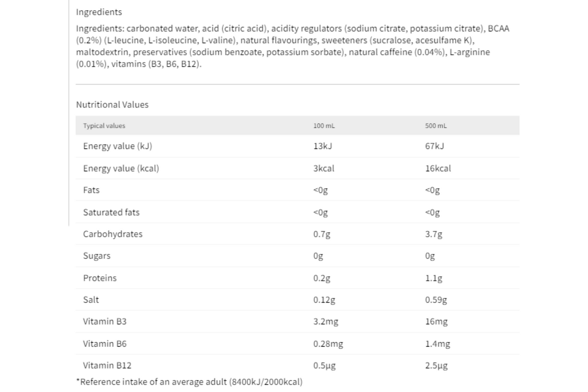Click the 16kcal energy value cell
The width and height of the screenshot is (588, 392).
click(438, 168)
